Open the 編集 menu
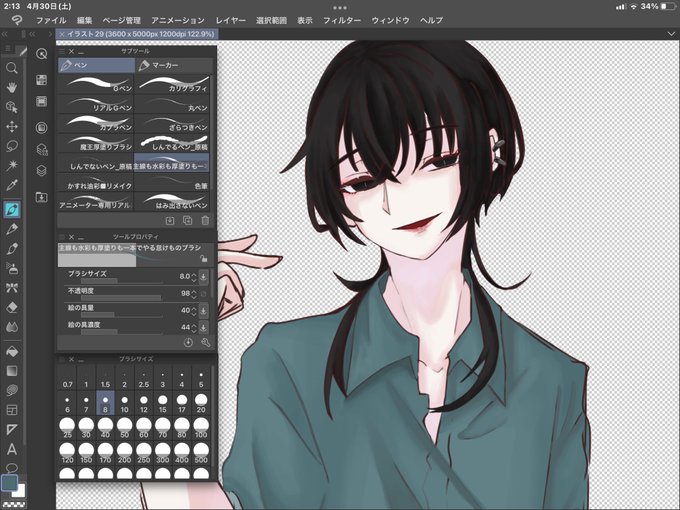This screenshot has width=680, height=510. 85,20
